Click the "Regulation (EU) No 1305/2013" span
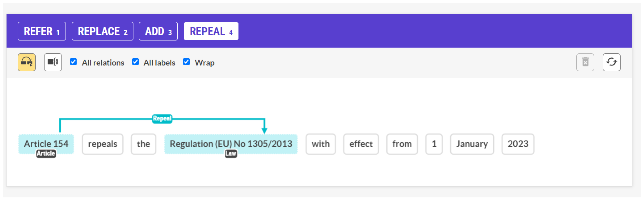This screenshot has width=644, height=201. click(x=231, y=144)
